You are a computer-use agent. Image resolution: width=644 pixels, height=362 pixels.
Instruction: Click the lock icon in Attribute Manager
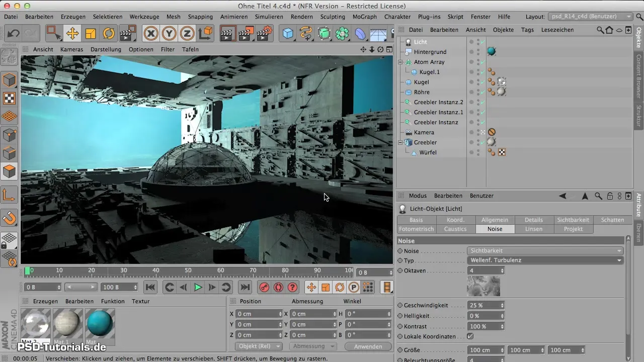point(610,196)
